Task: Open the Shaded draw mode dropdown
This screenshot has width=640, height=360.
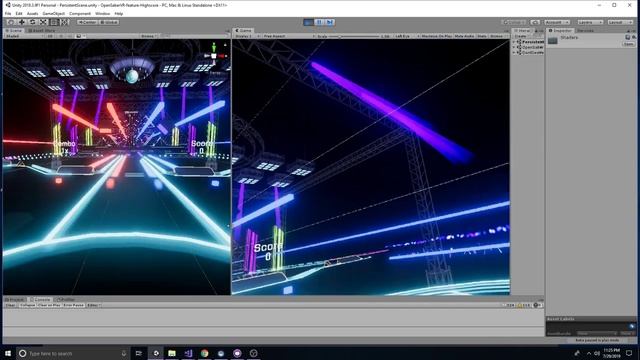Action: [23, 36]
